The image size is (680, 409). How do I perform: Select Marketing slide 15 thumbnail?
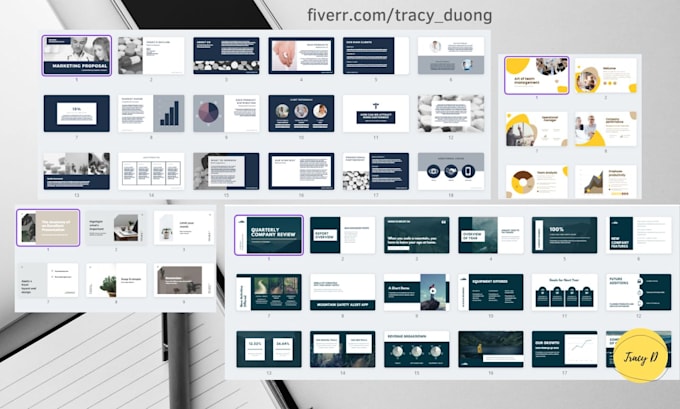pyautogui.click(x=226, y=171)
